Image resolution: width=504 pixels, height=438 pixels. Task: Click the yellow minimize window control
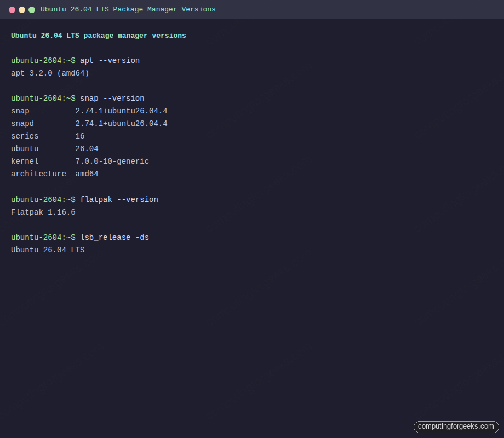tap(21, 9)
